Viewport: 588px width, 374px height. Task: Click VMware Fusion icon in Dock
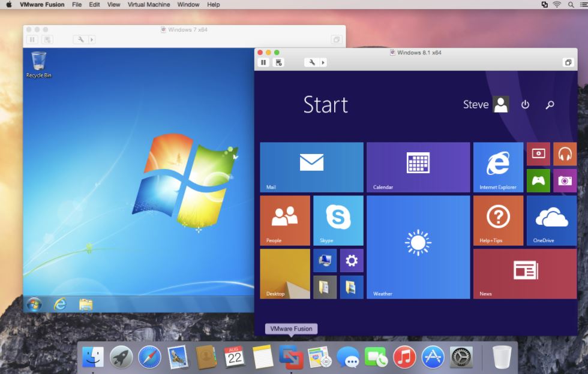tap(291, 357)
